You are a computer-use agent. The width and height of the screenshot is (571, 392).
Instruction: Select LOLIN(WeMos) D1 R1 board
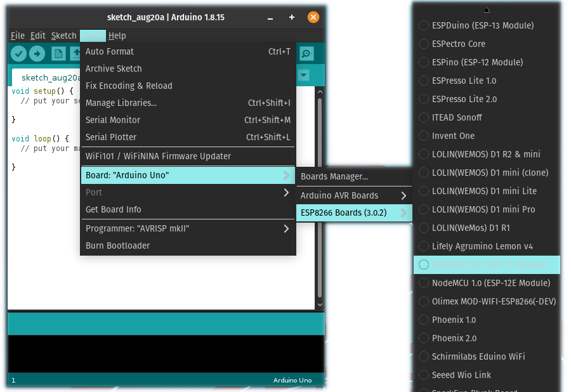click(x=487, y=228)
